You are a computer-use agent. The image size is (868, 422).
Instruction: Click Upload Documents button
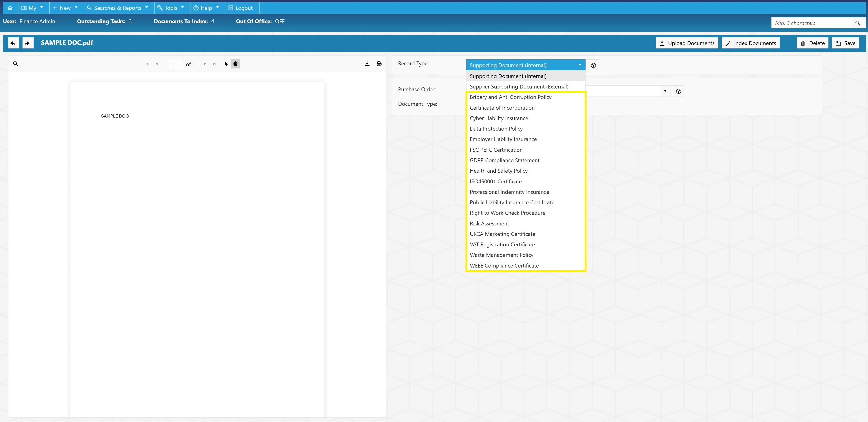click(687, 43)
